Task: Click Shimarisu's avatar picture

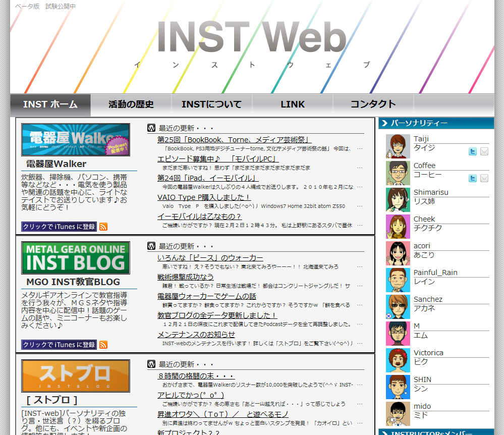Action: (398, 200)
